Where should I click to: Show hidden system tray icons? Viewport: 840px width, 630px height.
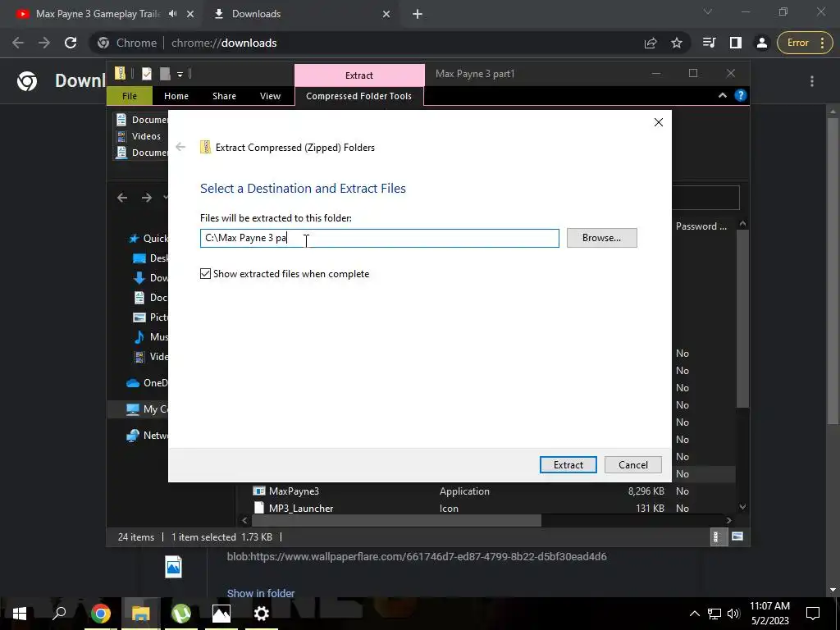point(694,614)
